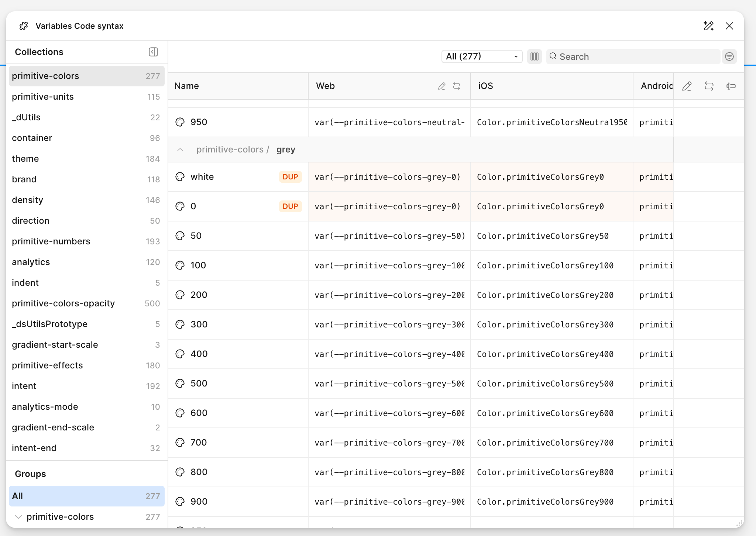Select the container collection
The height and width of the screenshot is (536, 756).
[x=87, y=138]
